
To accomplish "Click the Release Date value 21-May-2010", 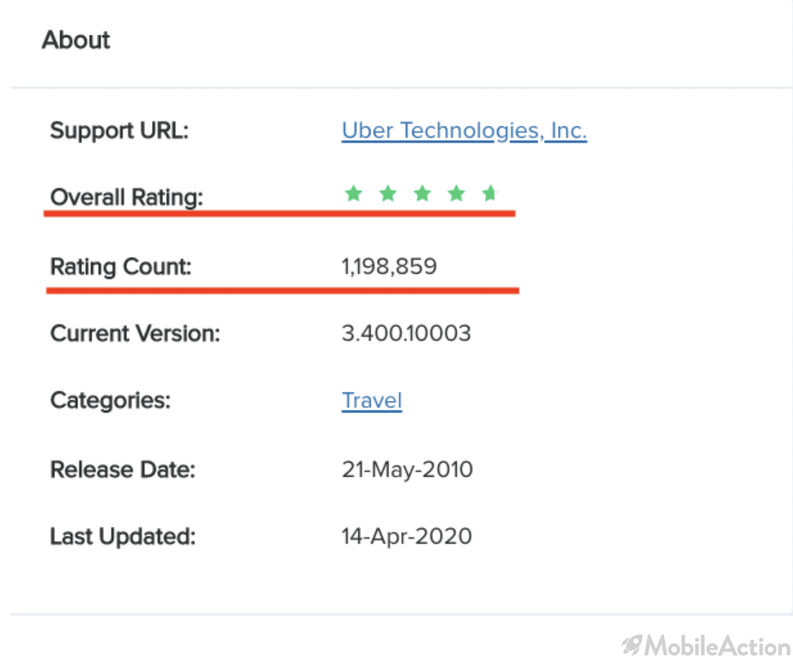I will [407, 469].
